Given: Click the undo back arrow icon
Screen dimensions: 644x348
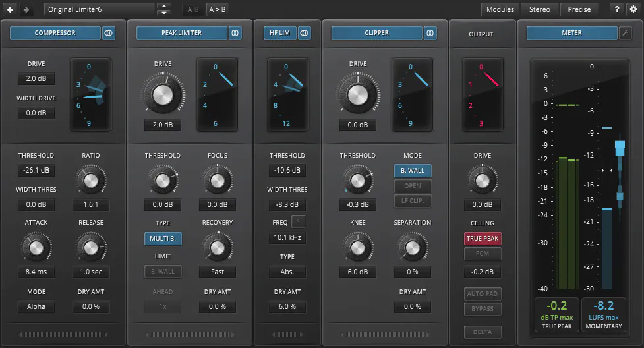Looking at the screenshot, I should click(x=10, y=9).
